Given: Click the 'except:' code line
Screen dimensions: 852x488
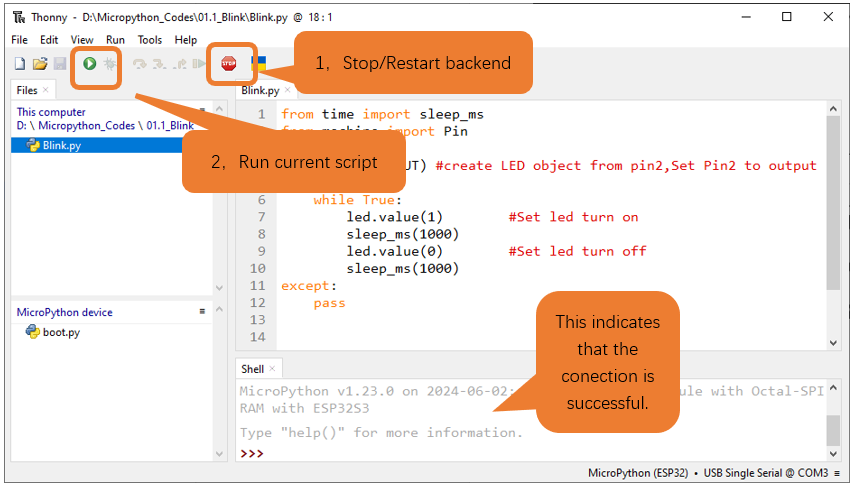Looking at the screenshot, I should pyautogui.click(x=309, y=286).
